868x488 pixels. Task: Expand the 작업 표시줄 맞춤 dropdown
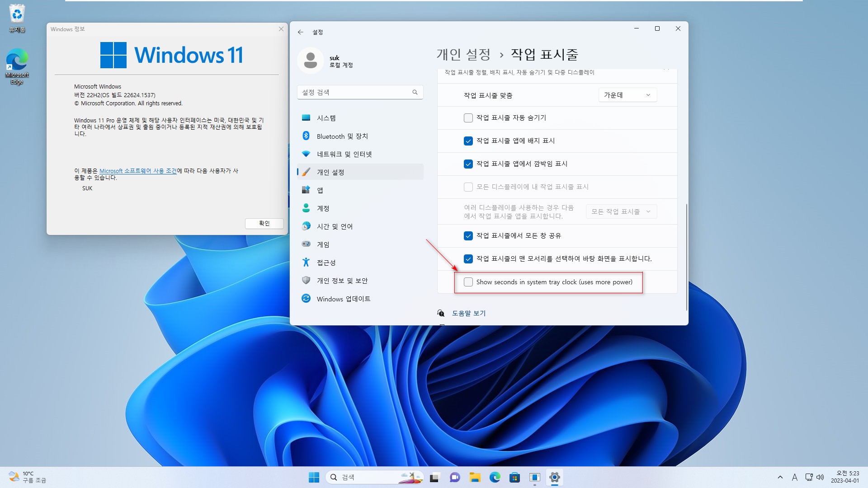627,95
